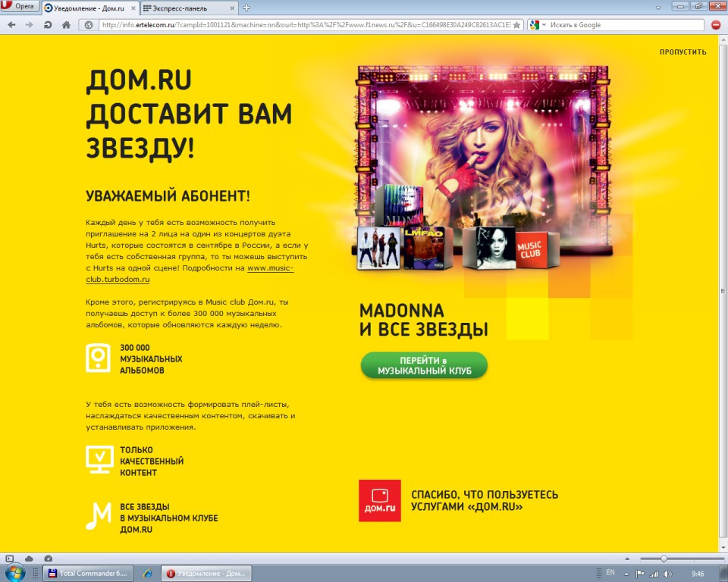Click the music note icon beside Все звезды
Image resolution: width=728 pixels, height=582 pixels.
[99, 515]
